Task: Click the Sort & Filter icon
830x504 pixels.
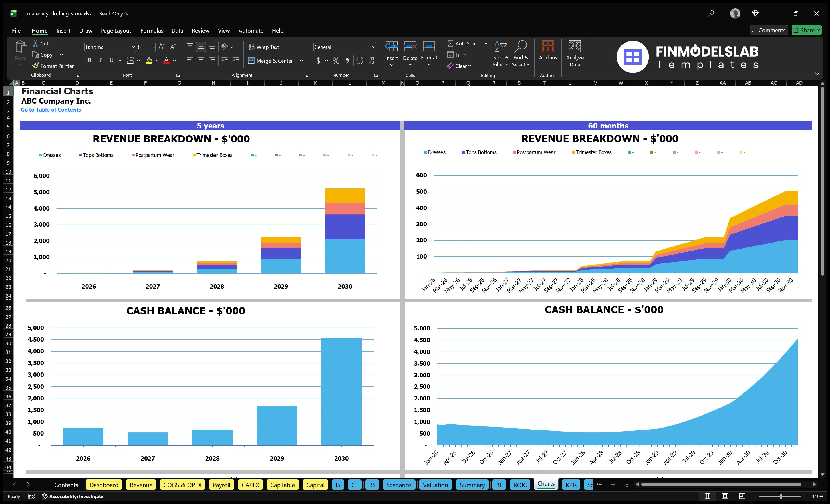Action: pos(501,53)
